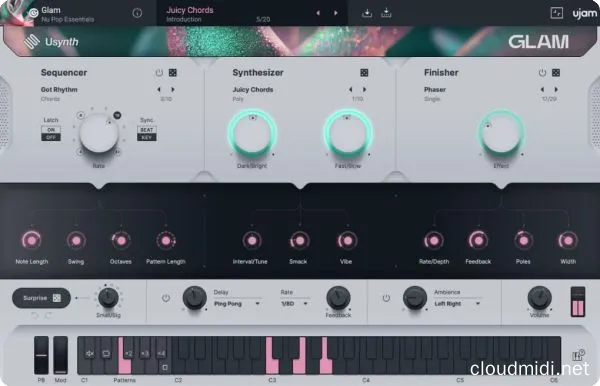The height and width of the screenshot is (386, 600).
Task: Open Delay Rate dropdown
Action: [x=294, y=304]
